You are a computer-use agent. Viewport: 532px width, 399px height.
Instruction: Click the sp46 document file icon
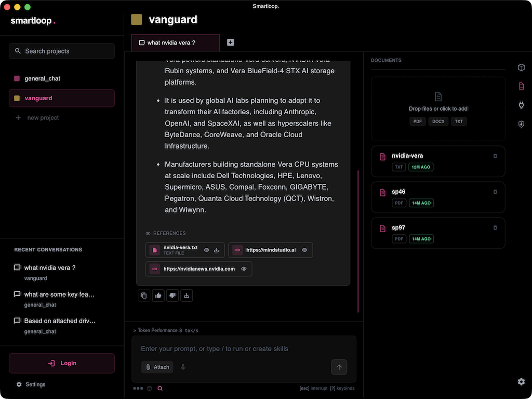click(x=383, y=192)
